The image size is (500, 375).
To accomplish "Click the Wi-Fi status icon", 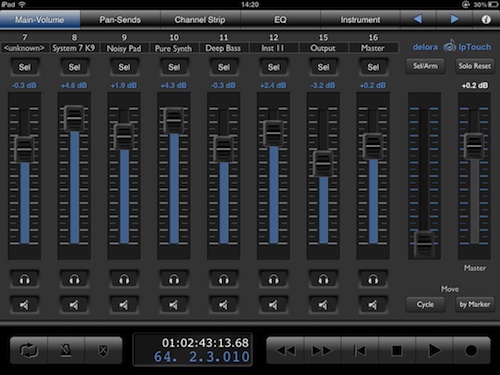I will [x=22, y=4].
